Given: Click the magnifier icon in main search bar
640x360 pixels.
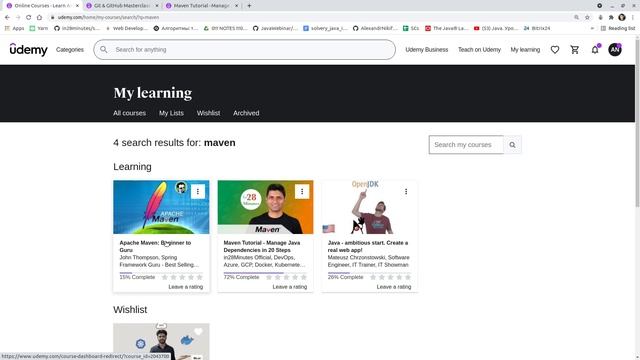Looking at the screenshot, I should (104, 49).
